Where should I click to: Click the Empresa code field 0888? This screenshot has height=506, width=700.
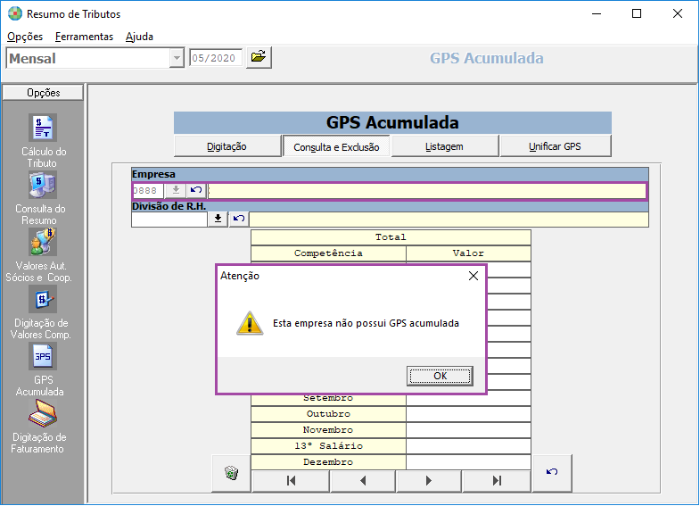(x=148, y=191)
